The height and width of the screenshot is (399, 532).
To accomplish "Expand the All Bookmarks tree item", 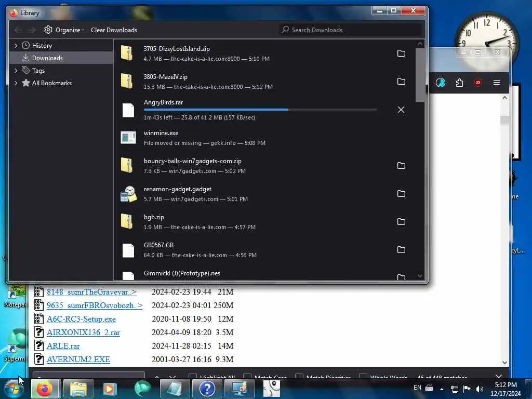I will (x=16, y=83).
